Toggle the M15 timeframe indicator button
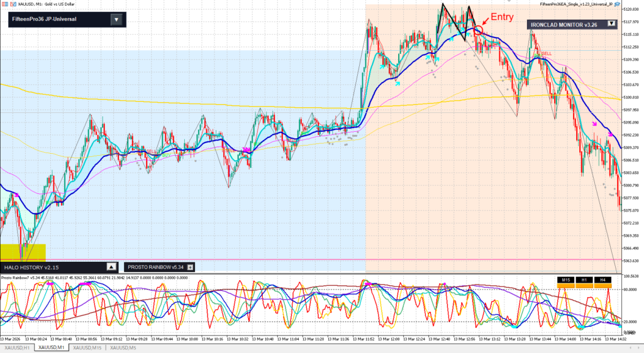644x353 pixels. 565,280
